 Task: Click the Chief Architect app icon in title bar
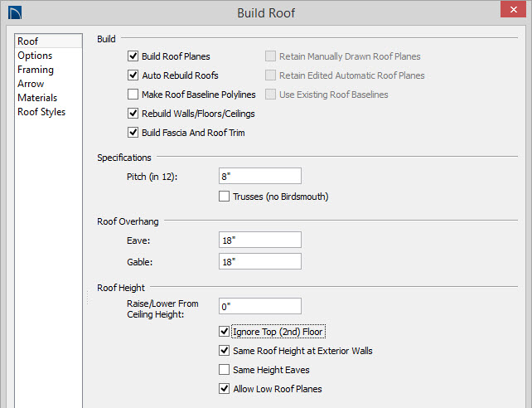15,13
